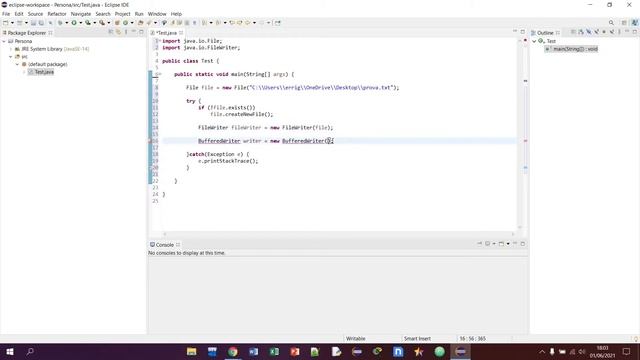Toggle Hide Local Types in Outline view
640x360 pixels.
coord(612,32)
